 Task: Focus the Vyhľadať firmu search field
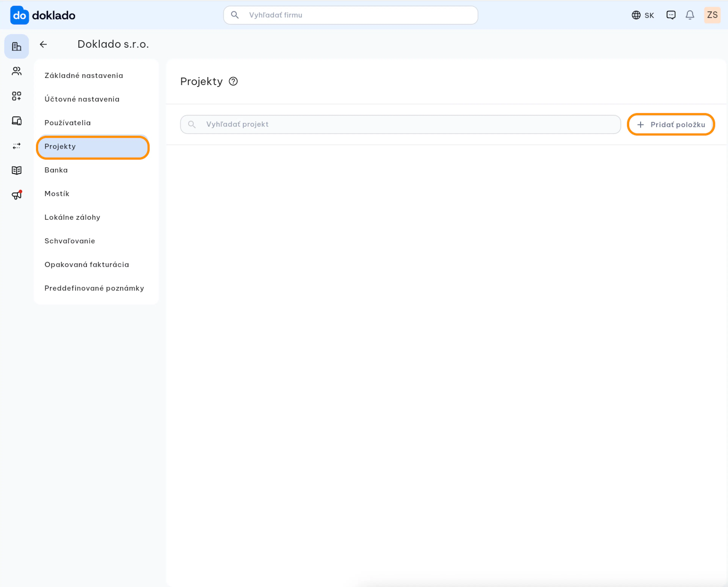click(351, 15)
